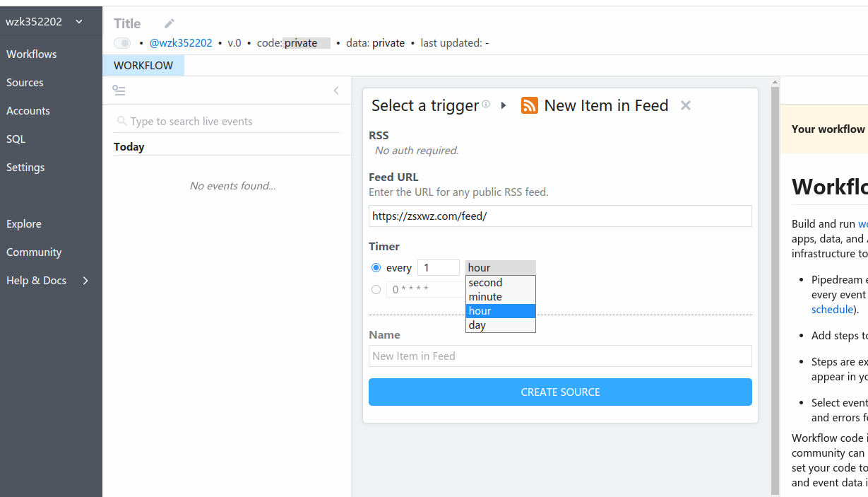Click the vertical scrollbar of trigger panel
Viewport: 868px width, 497px height.
[775, 290]
